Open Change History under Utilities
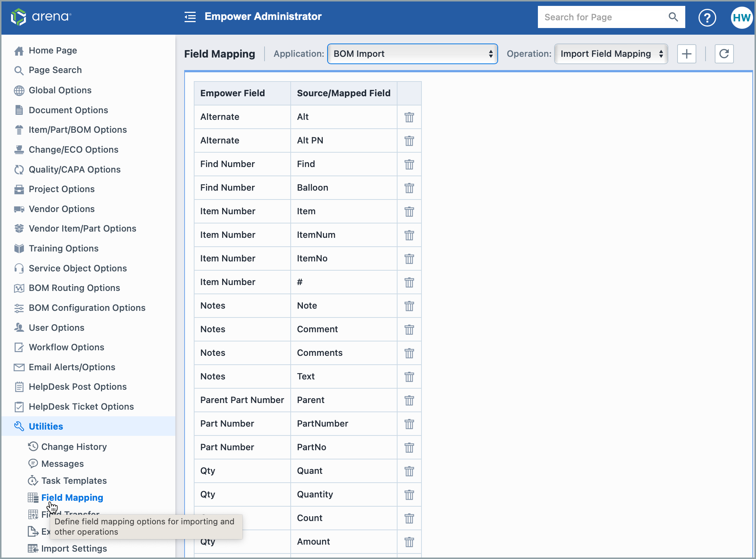The image size is (756, 559). point(74,447)
